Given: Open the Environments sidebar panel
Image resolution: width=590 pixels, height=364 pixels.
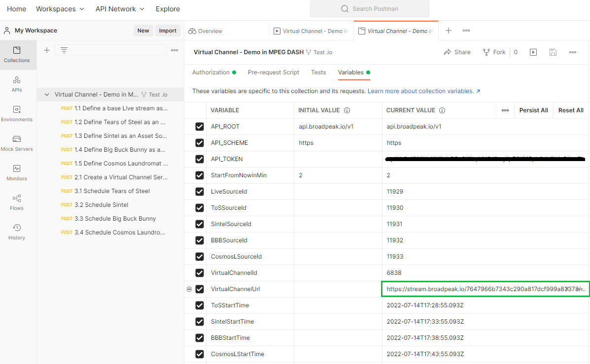Looking at the screenshot, I should pyautogui.click(x=17, y=114).
